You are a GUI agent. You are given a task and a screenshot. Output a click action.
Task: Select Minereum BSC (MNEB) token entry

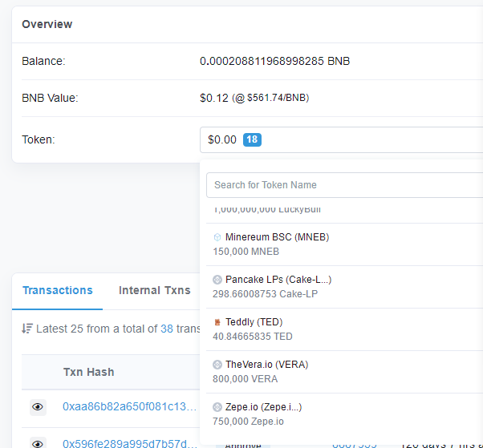pos(344,244)
